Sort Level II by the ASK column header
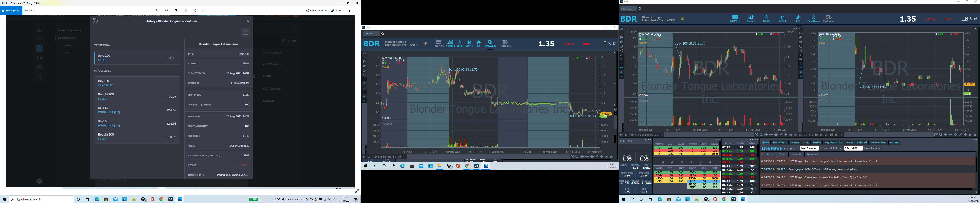The width and height of the screenshot is (980, 203). (x=704, y=144)
